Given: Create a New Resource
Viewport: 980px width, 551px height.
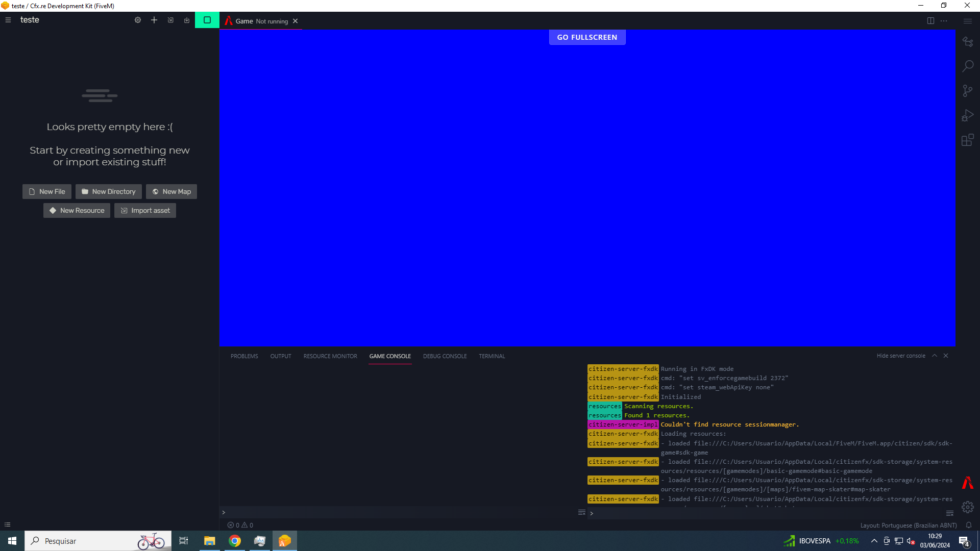Looking at the screenshot, I should [77, 210].
